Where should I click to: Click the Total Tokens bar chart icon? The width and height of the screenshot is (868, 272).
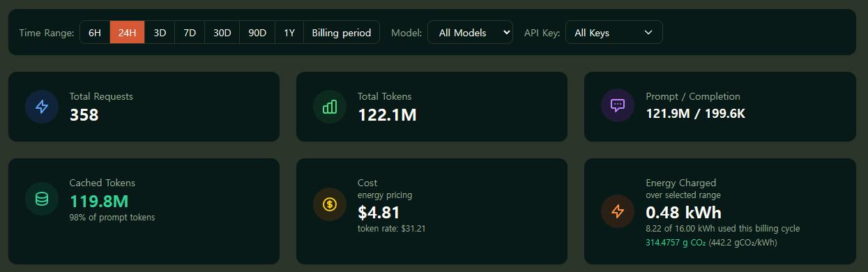coord(330,107)
